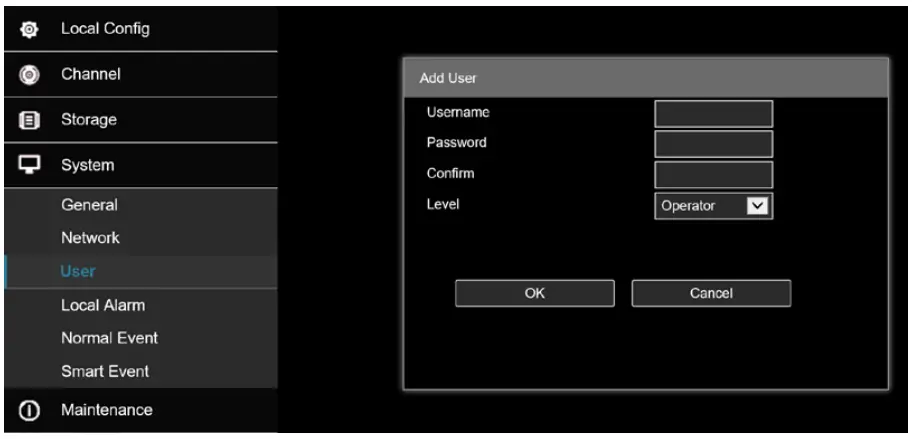
Task: Click the Confirm label
Action: pos(450,174)
